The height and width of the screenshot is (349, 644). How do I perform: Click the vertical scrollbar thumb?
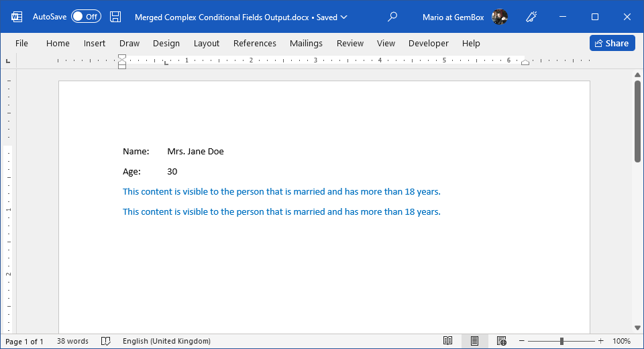point(637,121)
